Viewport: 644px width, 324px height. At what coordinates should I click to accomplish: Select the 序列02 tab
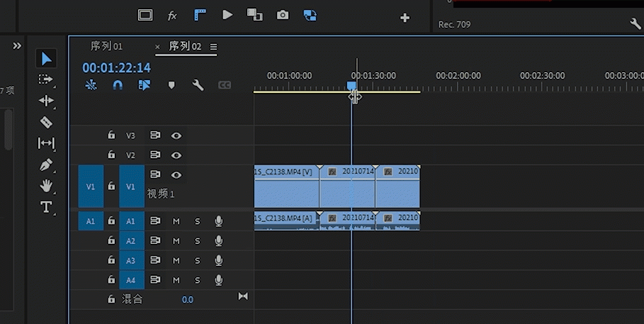point(185,46)
